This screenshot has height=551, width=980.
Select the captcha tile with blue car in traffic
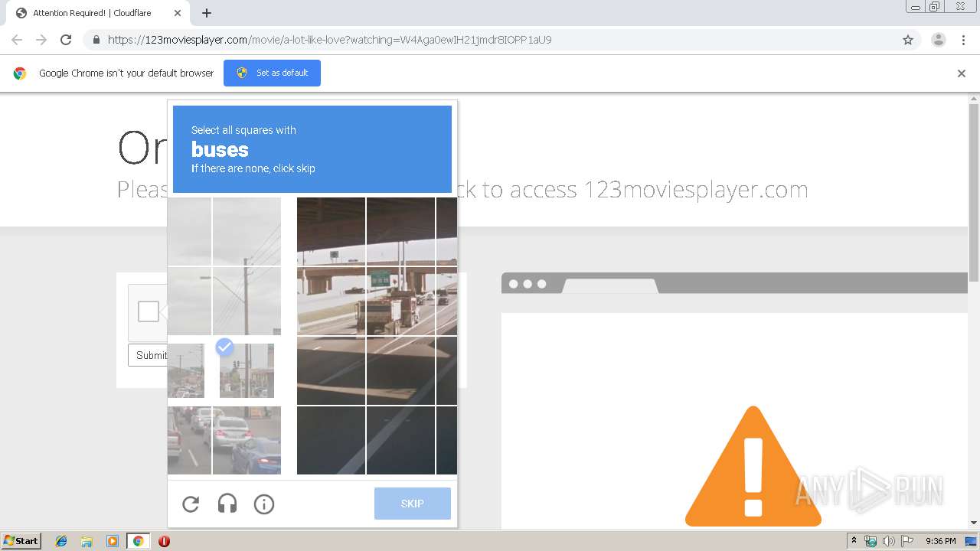(x=247, y=440)
